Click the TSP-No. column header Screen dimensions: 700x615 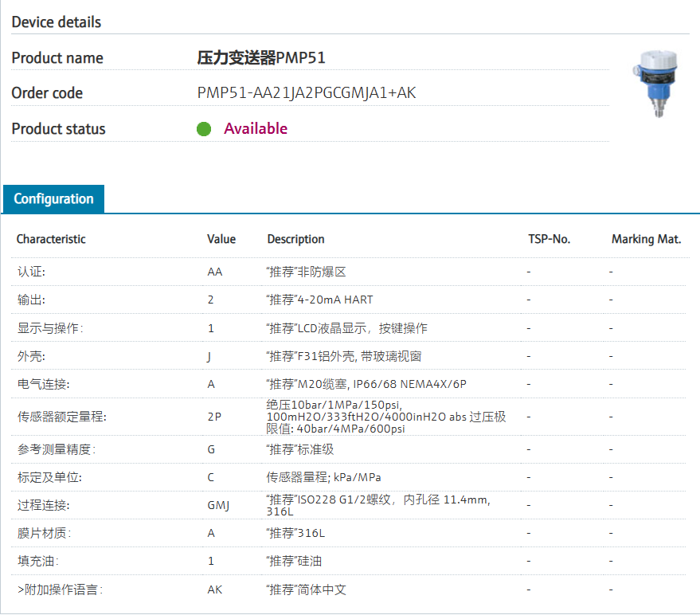click(549, 239)
